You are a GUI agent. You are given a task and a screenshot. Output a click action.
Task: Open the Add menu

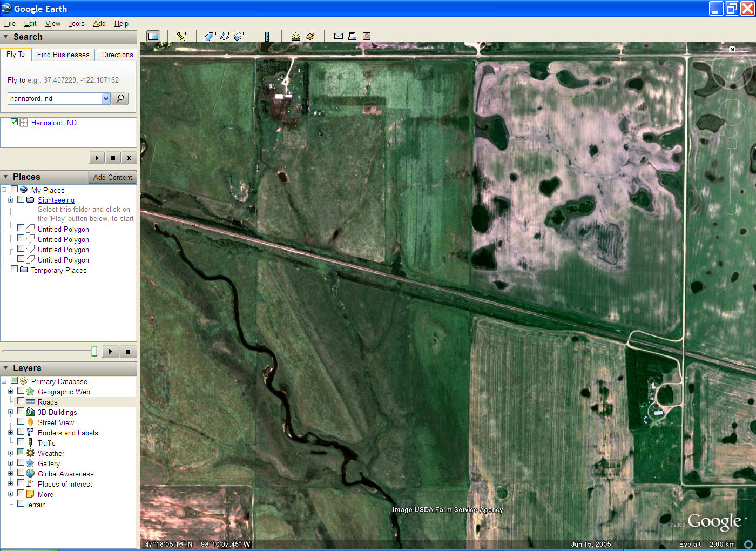point(99,23)
